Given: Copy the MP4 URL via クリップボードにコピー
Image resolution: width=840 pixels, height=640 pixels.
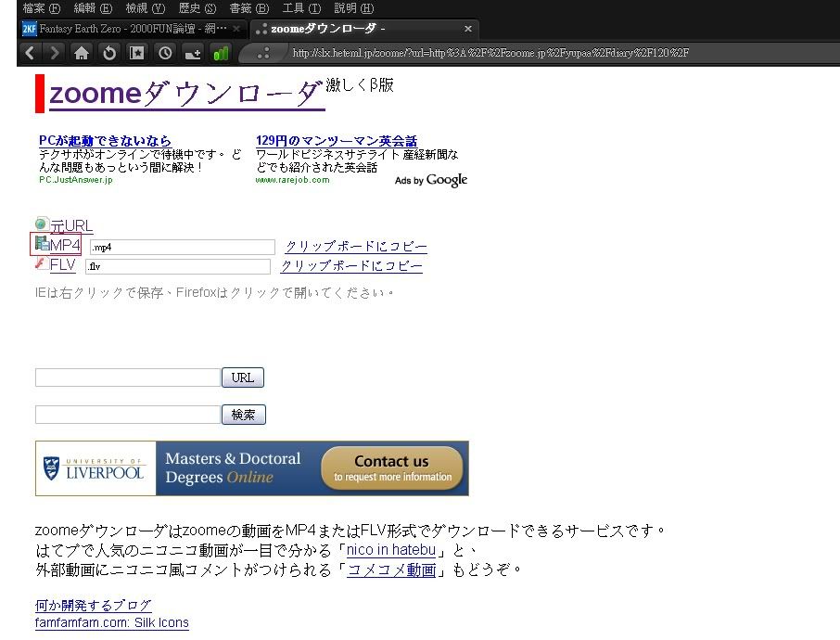Looking at the screenshot, I should coord(356,247).
